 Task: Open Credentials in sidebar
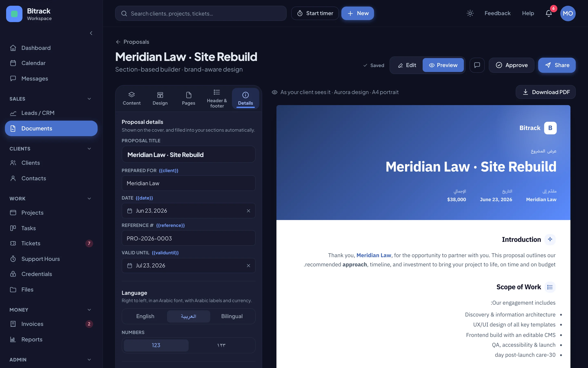(51, 274)
